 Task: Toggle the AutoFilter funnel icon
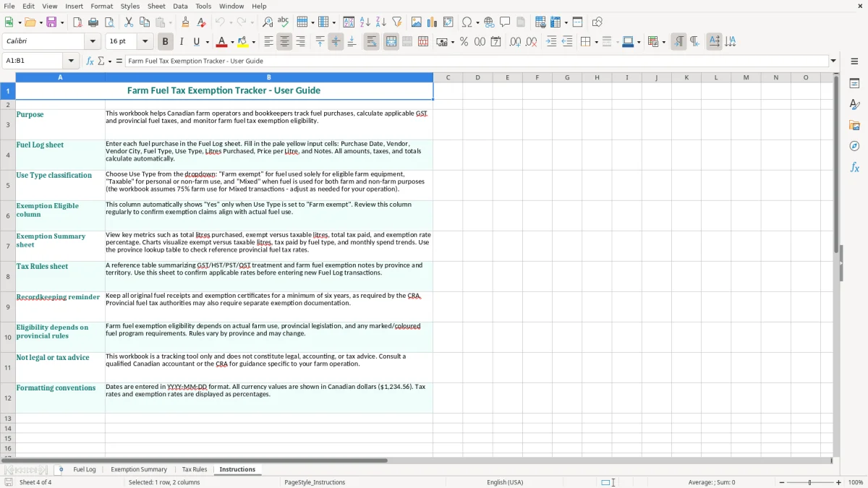(x=397, y=22)
